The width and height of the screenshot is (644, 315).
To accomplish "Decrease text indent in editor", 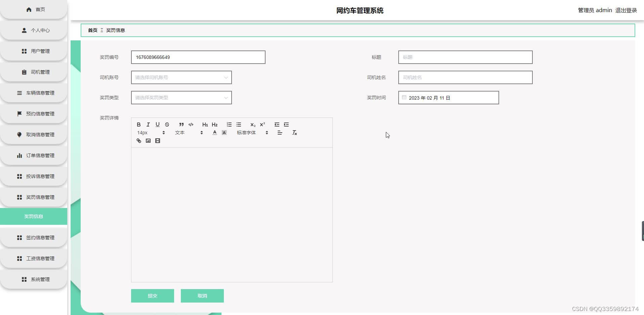I will point(277,125).
